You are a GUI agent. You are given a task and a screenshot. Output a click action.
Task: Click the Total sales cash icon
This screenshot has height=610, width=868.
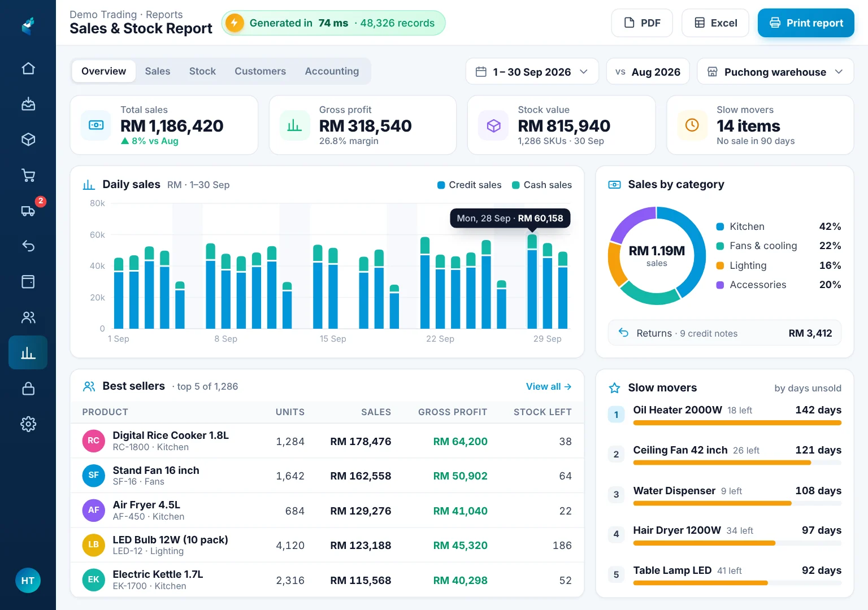96,125
